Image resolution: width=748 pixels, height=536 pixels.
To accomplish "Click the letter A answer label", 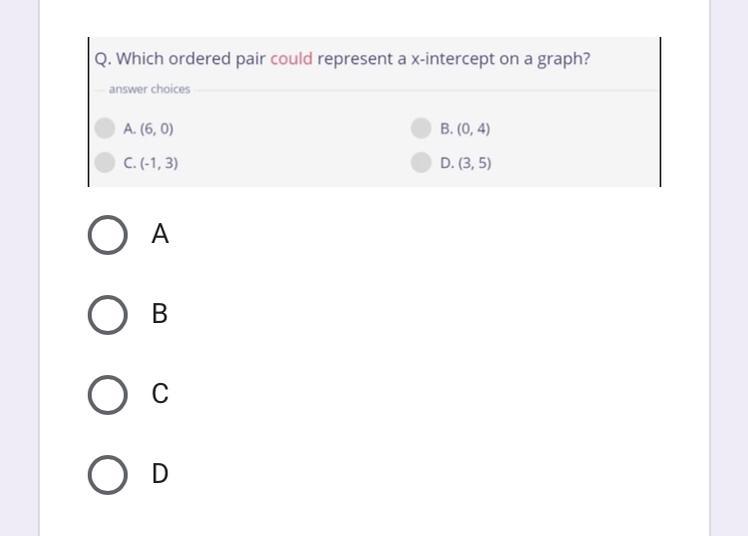I will click(x=160, y=235).
